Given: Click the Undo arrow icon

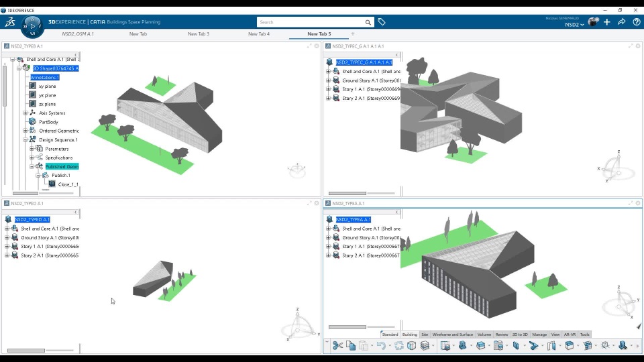Looking at the screenshot, I should pyautogui.click(x=381, y=346).
